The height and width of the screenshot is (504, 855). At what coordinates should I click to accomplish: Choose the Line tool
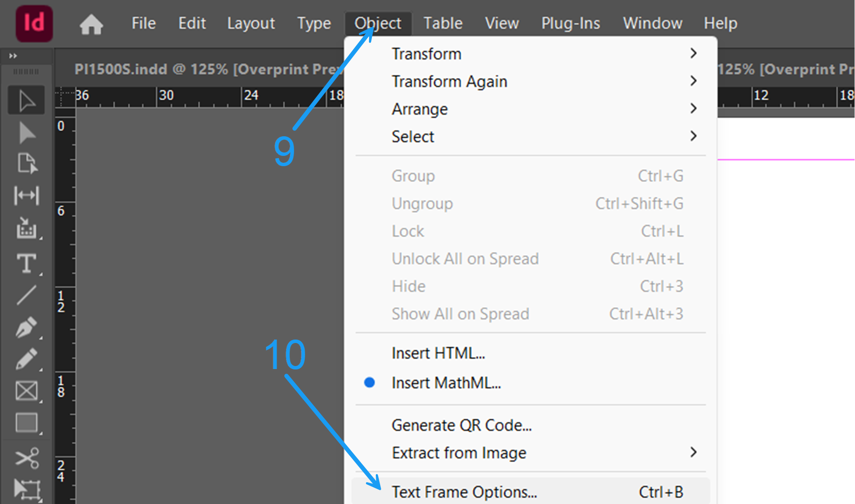click(27, 295)
